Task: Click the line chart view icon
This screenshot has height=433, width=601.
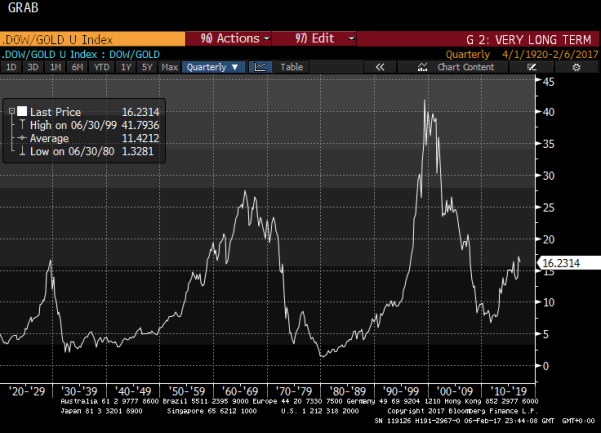Action: (259, 67)
